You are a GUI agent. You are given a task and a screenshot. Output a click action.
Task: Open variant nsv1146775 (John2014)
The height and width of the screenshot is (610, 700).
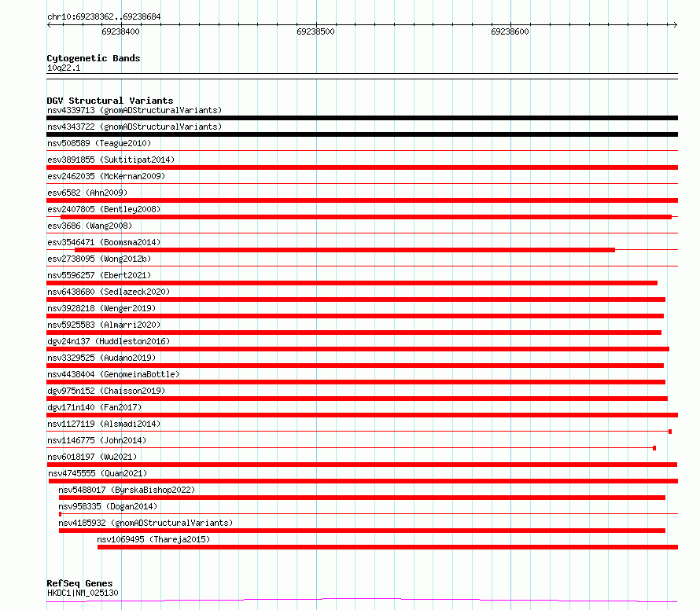click(x=97, y=440)
